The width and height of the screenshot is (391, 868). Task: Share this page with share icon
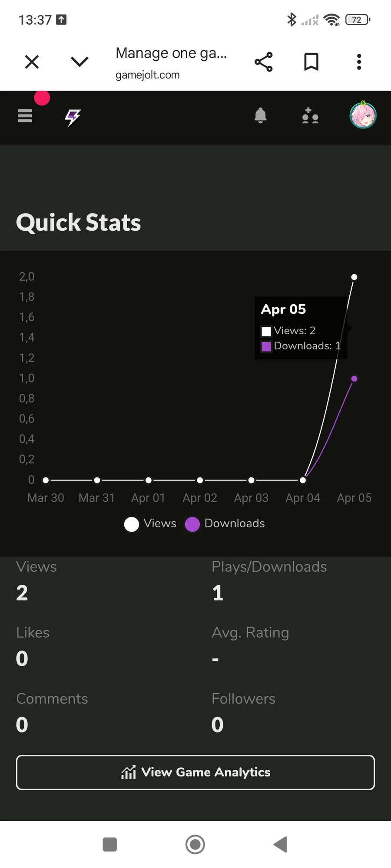click(x=264, y=62)
